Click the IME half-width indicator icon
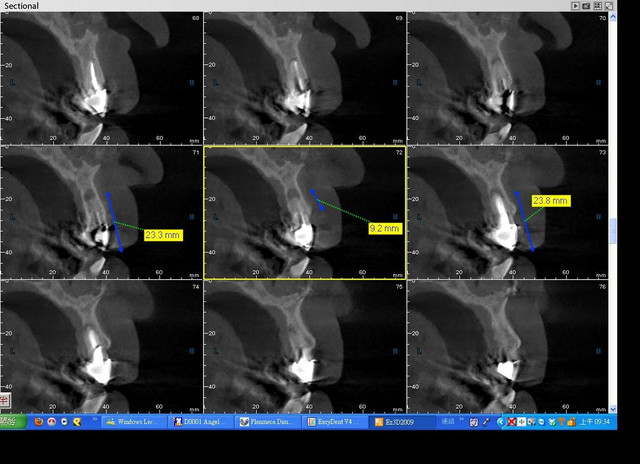The width and height of the screenshot is (640, 464). tap(4, 400)
